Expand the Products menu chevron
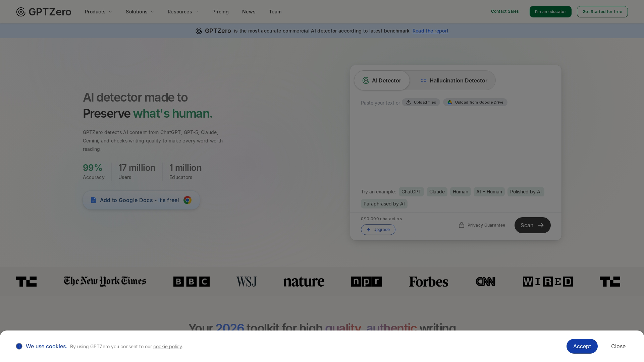This screenshot has height=362, width=644. point(110,12)
